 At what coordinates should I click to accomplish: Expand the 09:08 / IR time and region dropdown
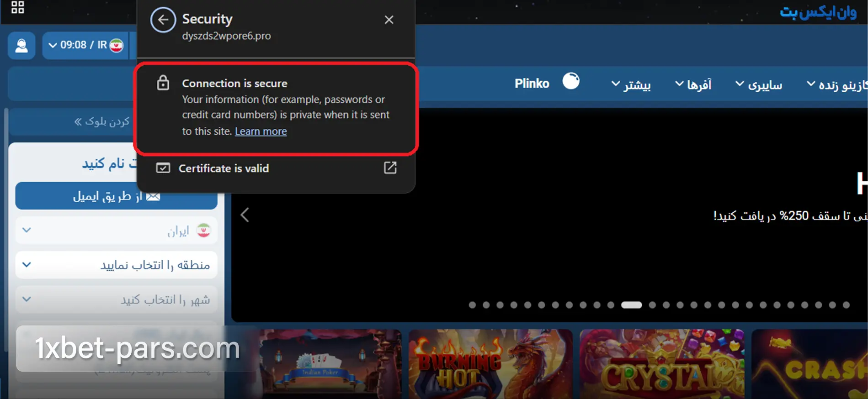coord(85,45)
